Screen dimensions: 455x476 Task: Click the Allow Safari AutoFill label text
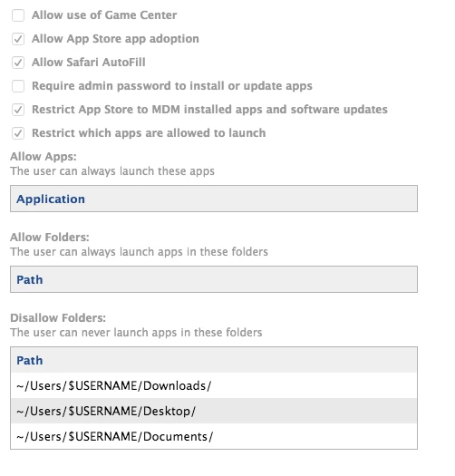click(89, 63)
